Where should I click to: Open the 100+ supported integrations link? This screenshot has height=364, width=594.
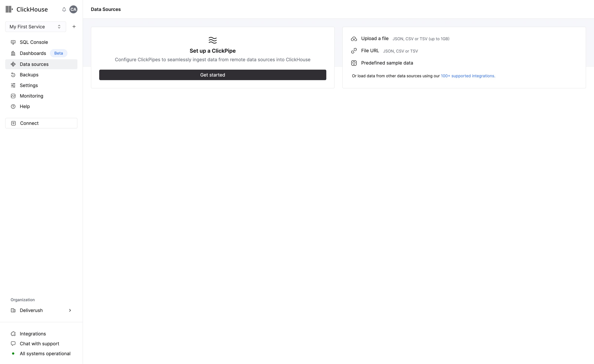(x=468, y=76)
